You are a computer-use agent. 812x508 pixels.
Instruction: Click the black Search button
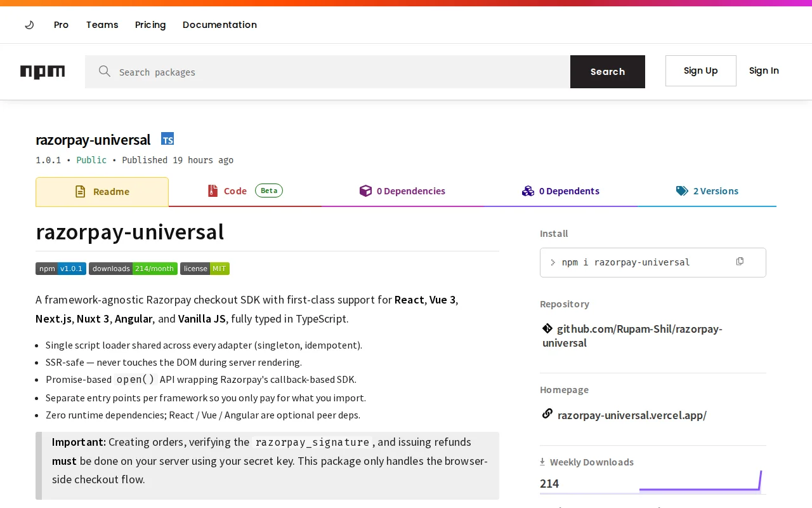(608, 72)
